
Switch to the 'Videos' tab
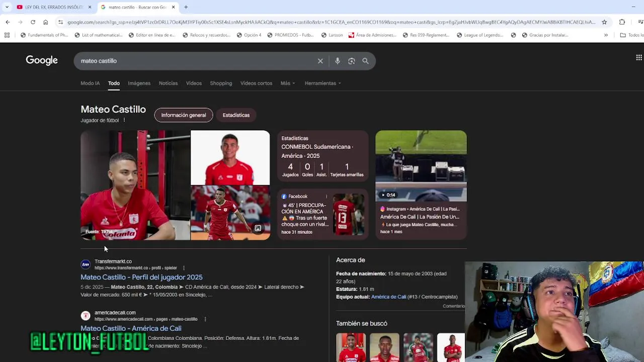(194, 83)
